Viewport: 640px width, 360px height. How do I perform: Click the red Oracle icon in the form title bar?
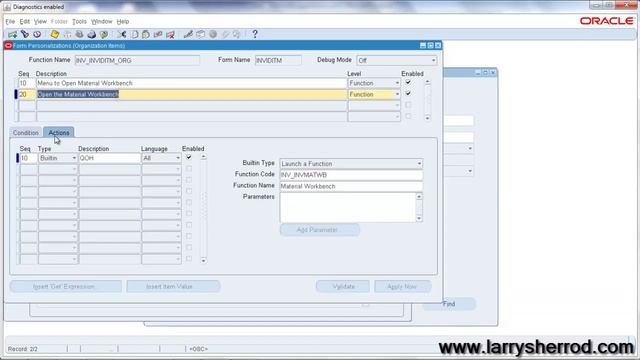(8, 45)
